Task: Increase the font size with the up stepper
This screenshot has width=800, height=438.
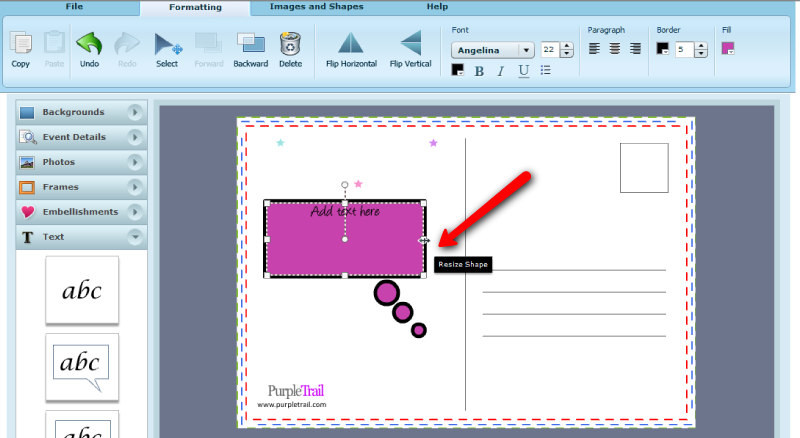Action: [566, 46]
